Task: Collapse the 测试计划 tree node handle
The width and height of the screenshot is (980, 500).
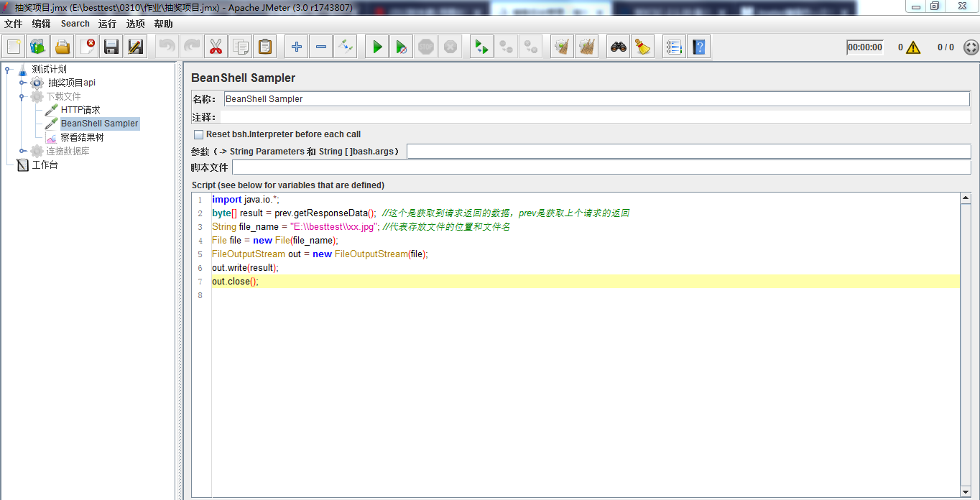Action: pyautogui.click(x=8, y=70)
